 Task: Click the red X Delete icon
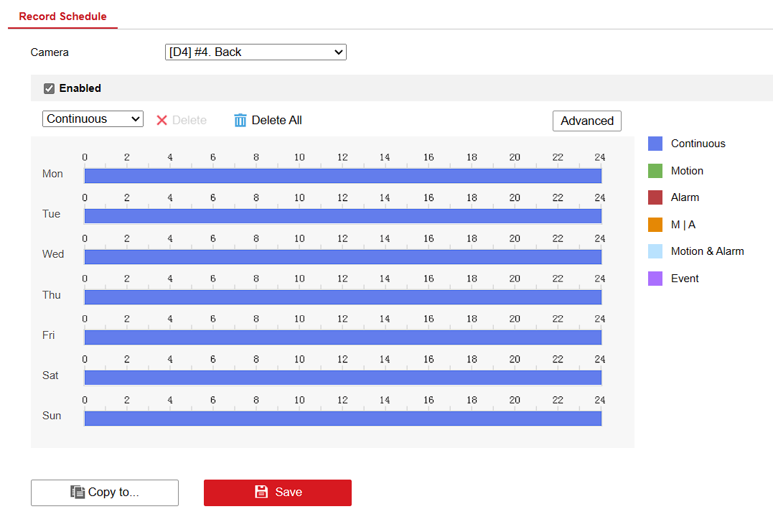161,121
